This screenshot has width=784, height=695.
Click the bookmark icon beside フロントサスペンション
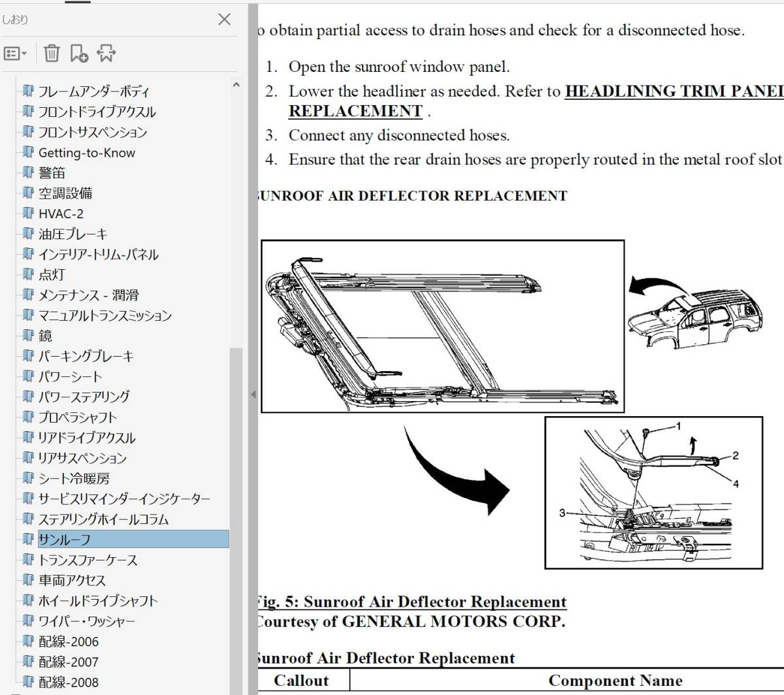(27, 132)
